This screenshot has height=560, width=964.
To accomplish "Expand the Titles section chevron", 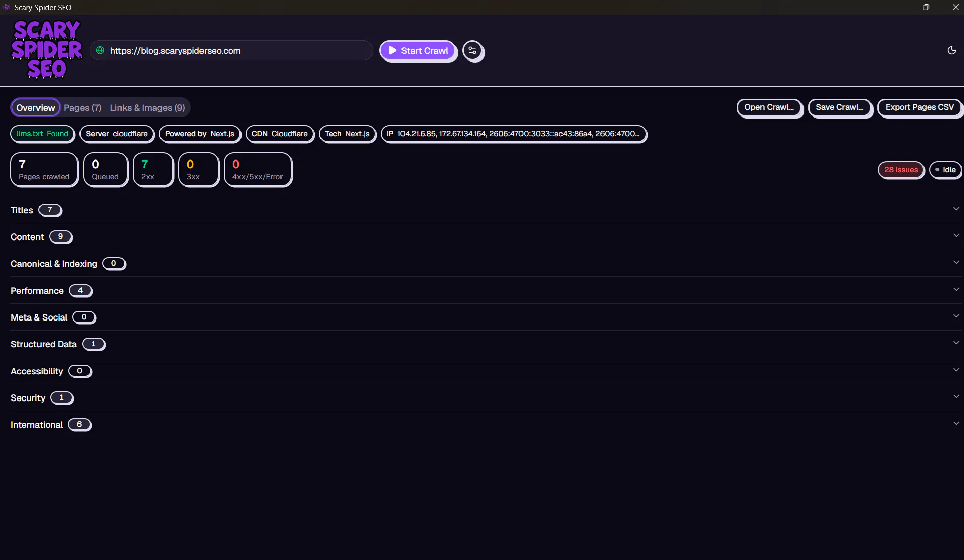I will pos(956,209).
